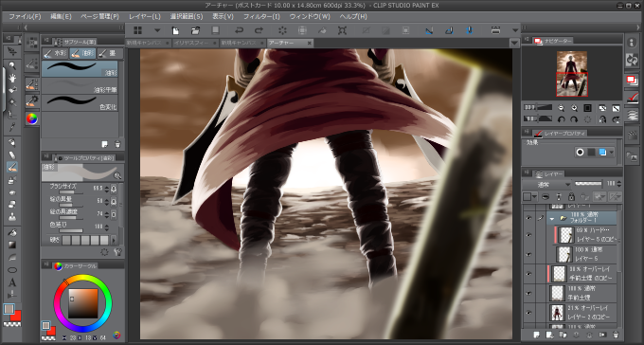Delete sub tool via trash icon
Screen dimensions: 644x345
pos(117,144)
